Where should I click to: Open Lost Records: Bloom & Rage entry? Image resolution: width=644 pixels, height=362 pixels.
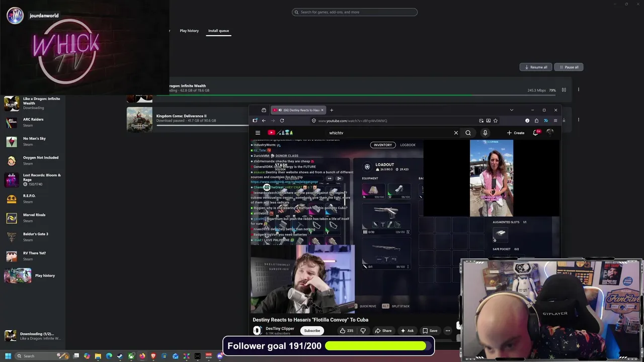pyautogui.click(x=33, y=179)
